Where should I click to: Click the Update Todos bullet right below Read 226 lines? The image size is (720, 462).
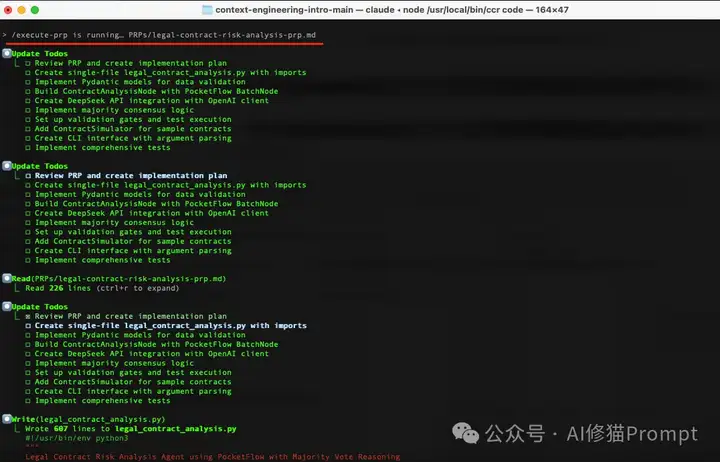pyautogui.click(x=7, y=306)
